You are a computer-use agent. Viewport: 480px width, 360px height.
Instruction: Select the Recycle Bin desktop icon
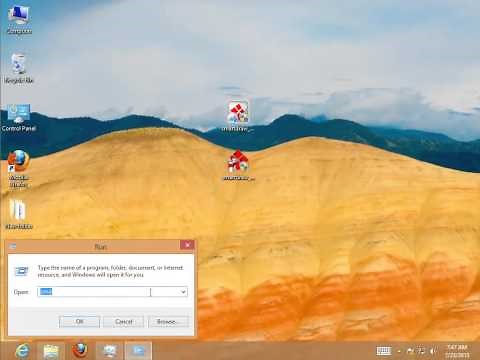point(19,68)
